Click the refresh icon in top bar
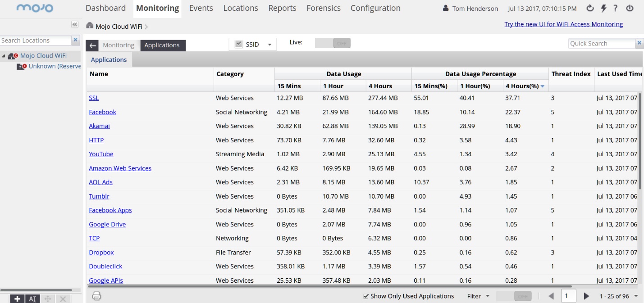The width and height of the screenshot is (644, 303). coord(590,9)
